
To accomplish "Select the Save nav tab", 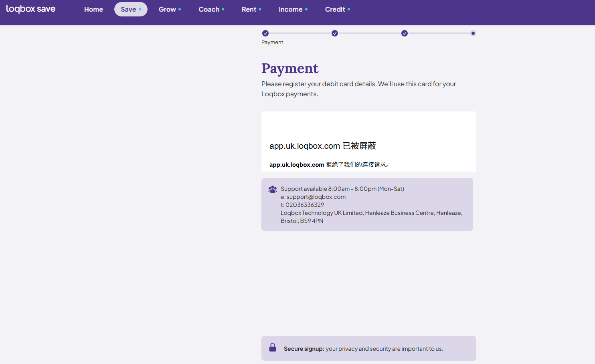I will 131,9.
